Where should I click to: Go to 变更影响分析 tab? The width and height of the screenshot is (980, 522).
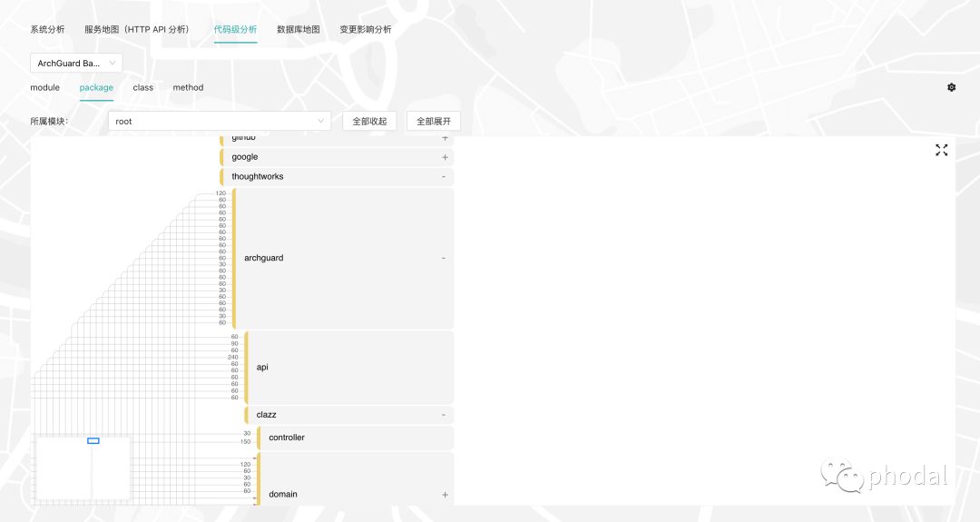[366, 29]
